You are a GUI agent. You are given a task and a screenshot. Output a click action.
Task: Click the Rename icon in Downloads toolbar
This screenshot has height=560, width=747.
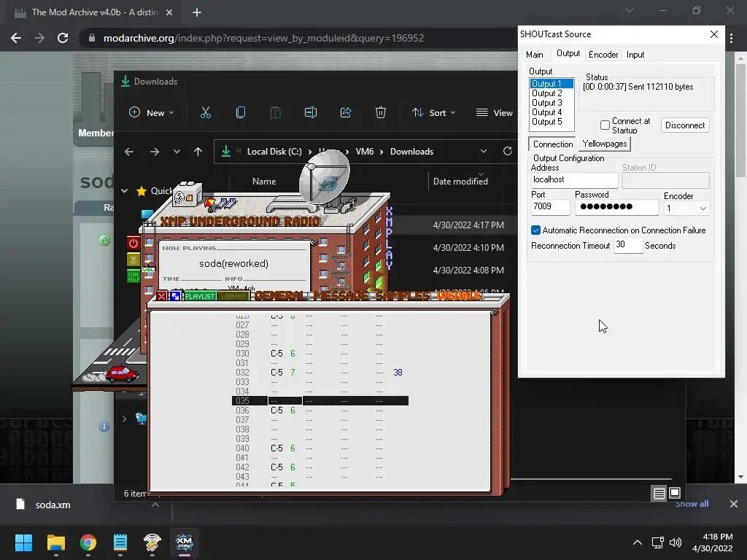pyautogui.click(x=311, y=112)
